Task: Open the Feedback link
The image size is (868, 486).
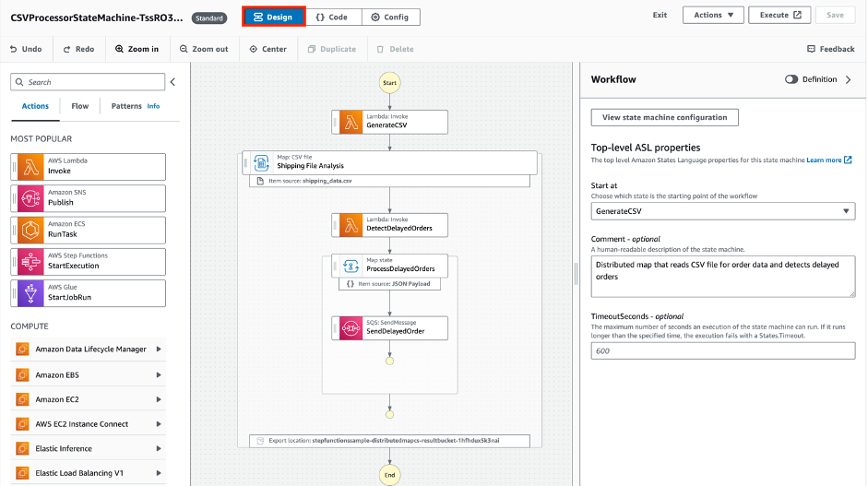Action: [831, 49]
